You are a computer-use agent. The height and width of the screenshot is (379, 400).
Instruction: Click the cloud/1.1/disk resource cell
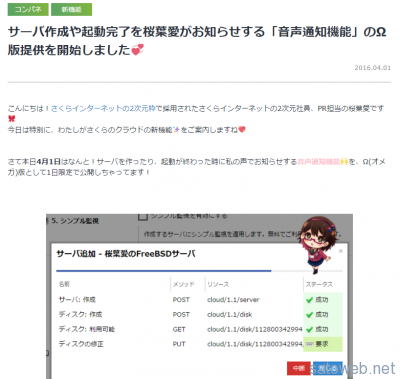[x=229, y=314]
